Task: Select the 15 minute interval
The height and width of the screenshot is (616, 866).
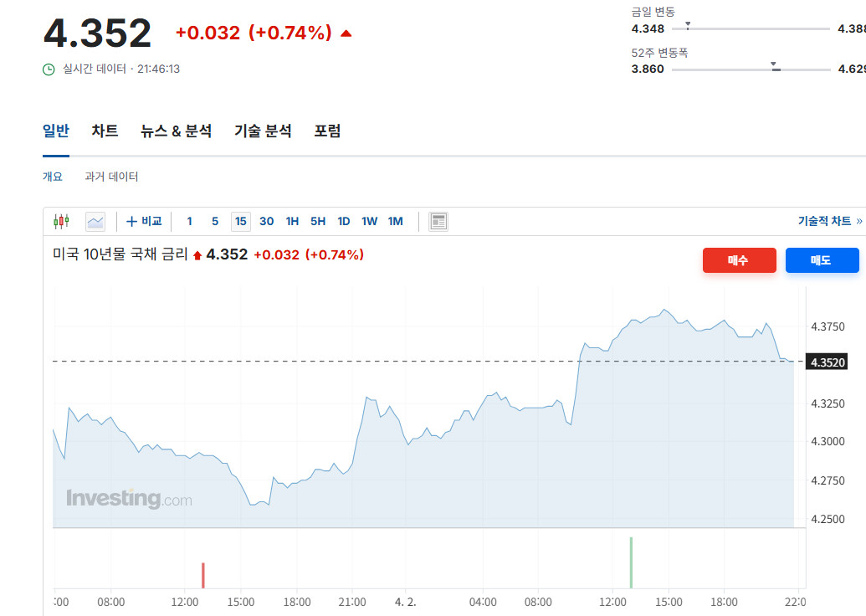Action: click(241, 222)
